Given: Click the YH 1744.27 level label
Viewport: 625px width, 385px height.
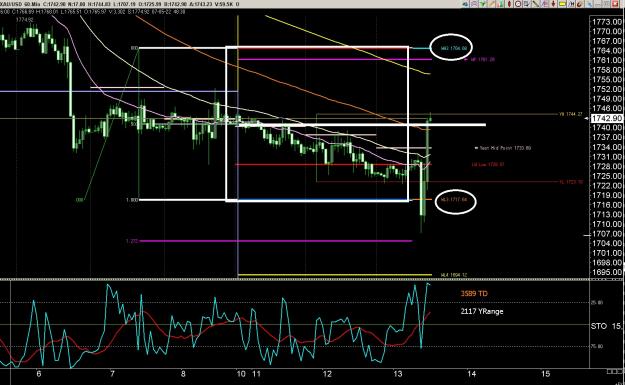Looking at the screenshot, I should coord(570,114).
